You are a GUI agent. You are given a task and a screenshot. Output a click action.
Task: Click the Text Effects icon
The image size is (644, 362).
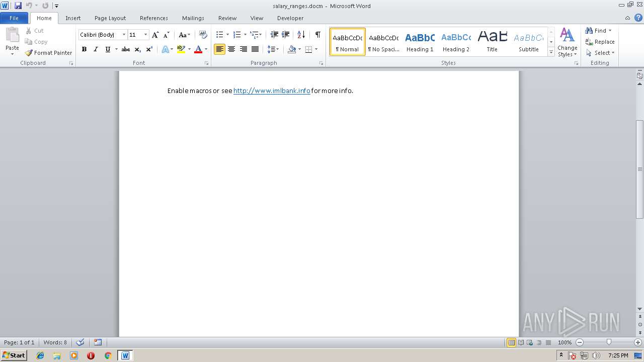point(165,49)
